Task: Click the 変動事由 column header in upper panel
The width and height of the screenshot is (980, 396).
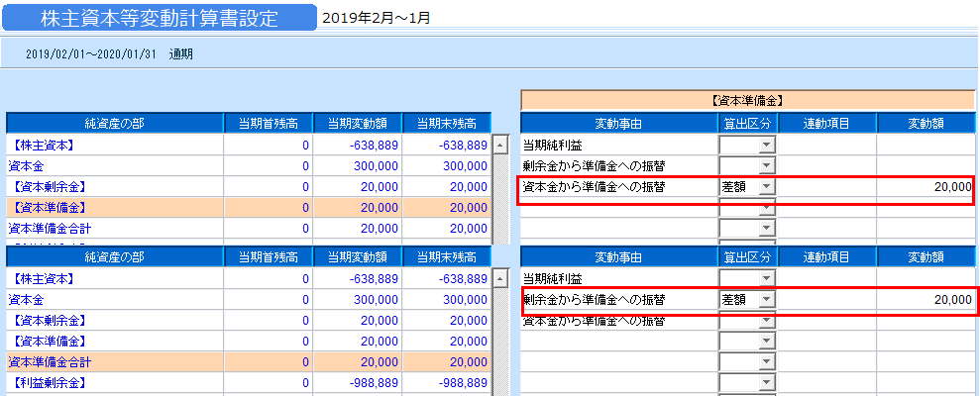Action: click(618, 123)
